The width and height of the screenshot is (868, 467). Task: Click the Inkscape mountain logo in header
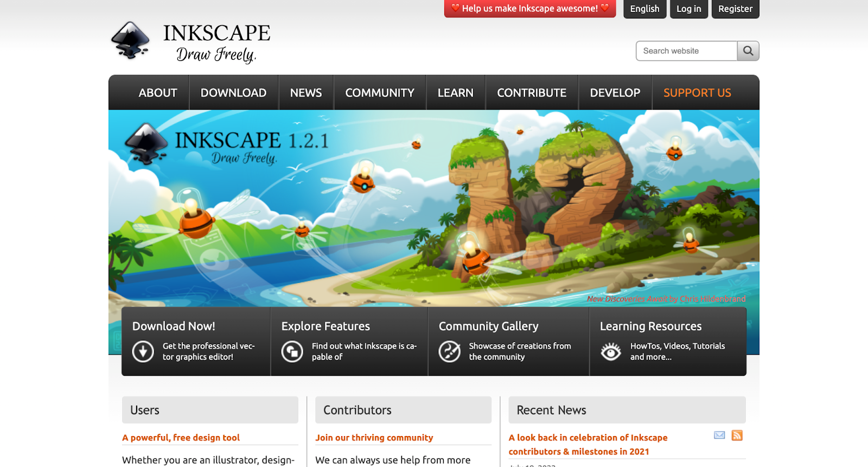[x=130, y=40]
